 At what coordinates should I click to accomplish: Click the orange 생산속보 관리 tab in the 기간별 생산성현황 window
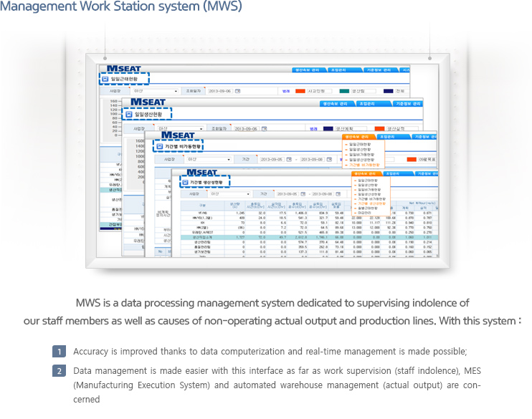click(367, 173)
